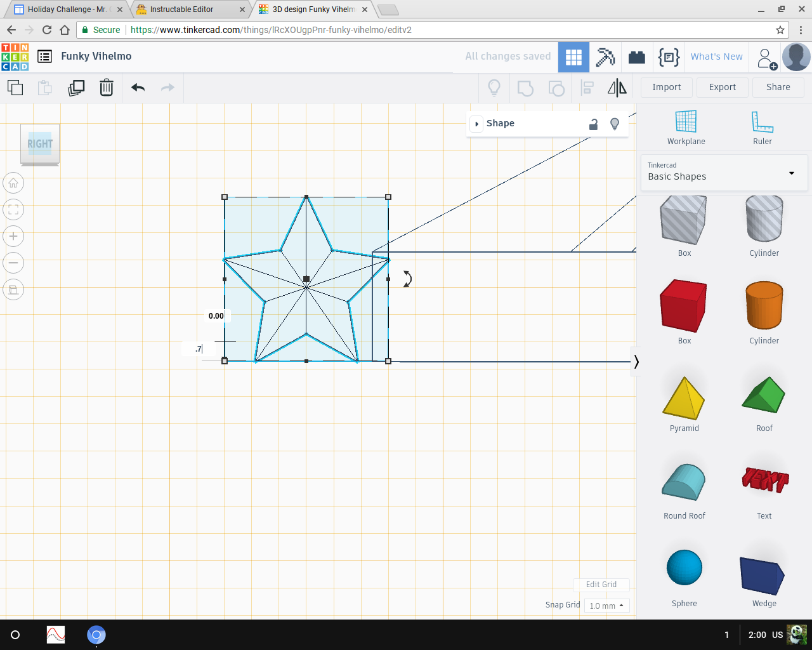Click the browser address bar URL
The height and width of the screenshot is (650, 812).
(271, 30)
